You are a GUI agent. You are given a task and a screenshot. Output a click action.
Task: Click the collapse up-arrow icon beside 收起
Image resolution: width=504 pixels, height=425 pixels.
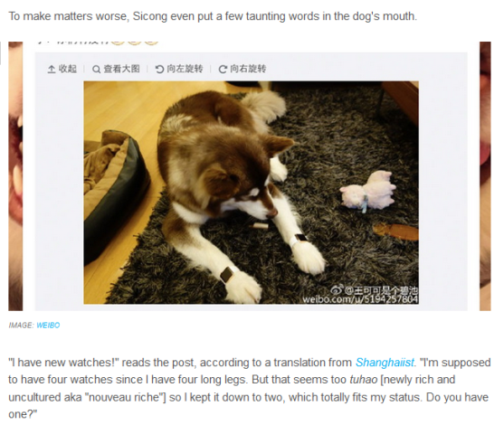point(52,69)
